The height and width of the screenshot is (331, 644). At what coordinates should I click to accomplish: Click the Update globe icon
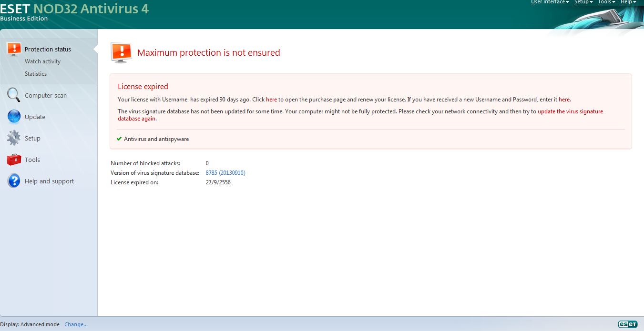click(x=14, y=116)
